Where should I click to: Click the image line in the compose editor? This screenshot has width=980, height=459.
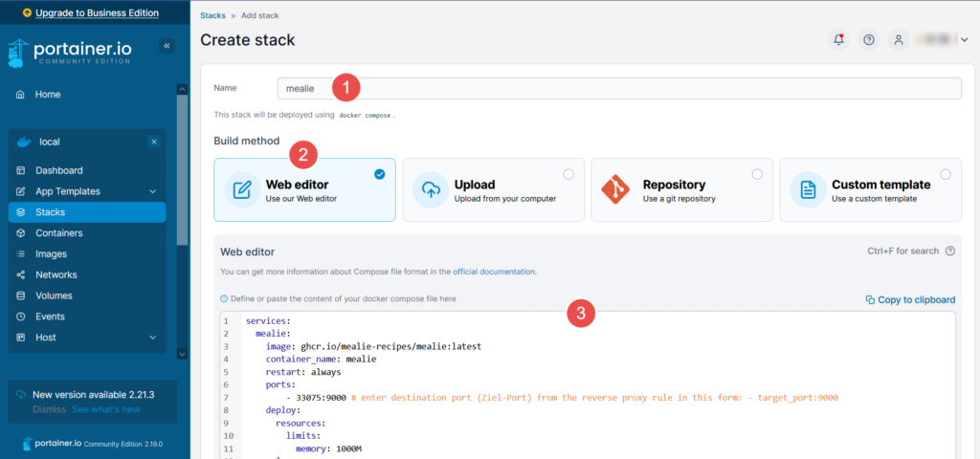pyautogui.click(x=373, y=346)
